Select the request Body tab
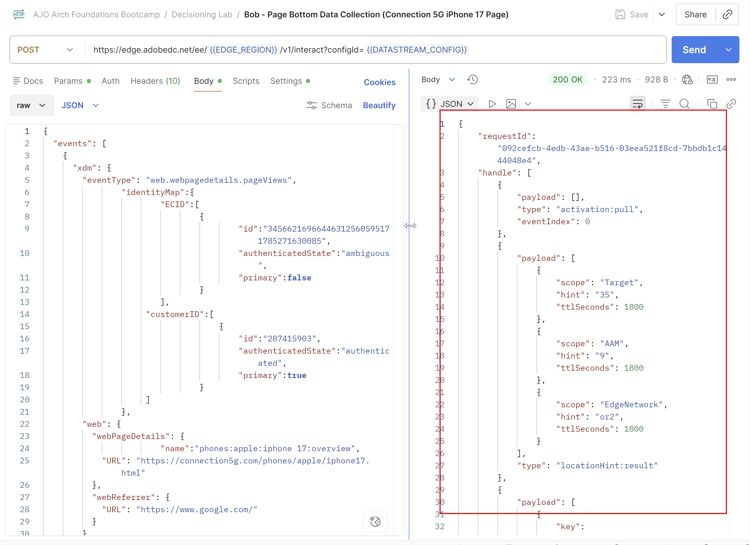The height and width of the screenshot is (545, 750). click(208, 81)
